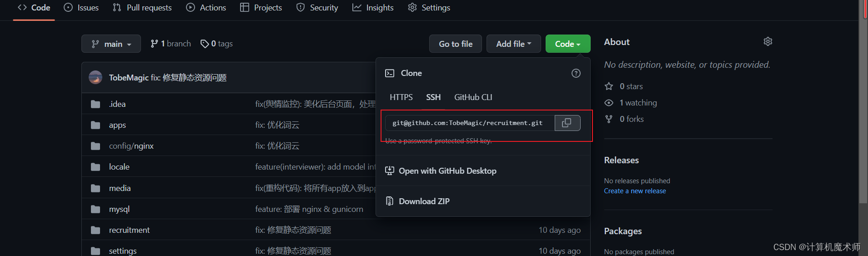Select the SSH clone tab
This screenshot has width=868, height=256.
click(x=433, y=97)
